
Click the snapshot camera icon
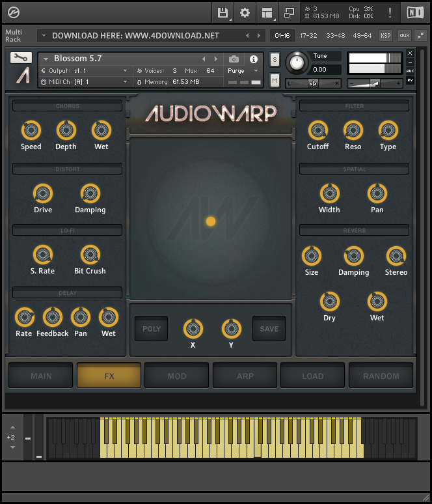pyautogui.click(x=234, y=59)
